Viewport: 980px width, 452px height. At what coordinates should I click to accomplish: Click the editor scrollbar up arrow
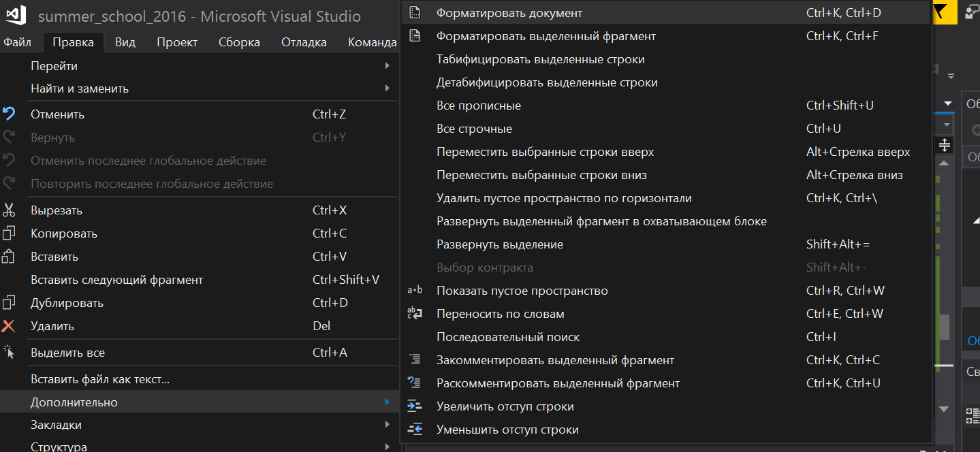tap(944, 164)
